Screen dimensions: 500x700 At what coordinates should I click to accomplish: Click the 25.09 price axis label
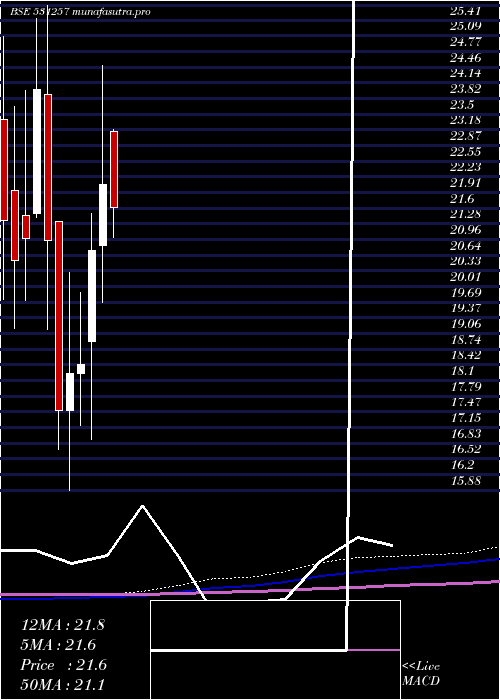pyautogui.click(x=465, y=26)
